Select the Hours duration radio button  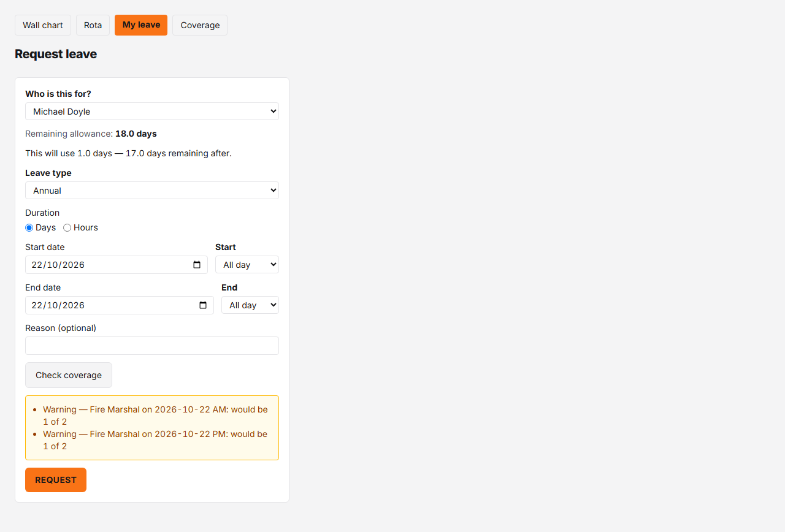point(67,228)
